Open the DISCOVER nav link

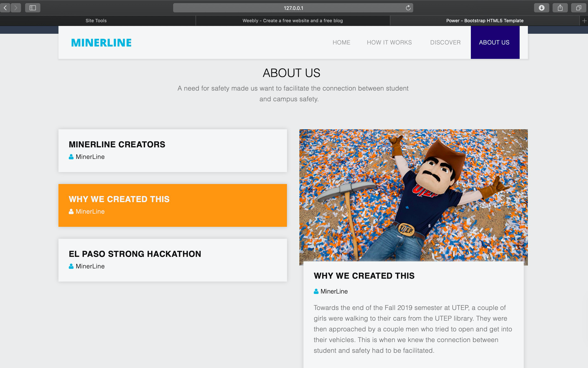(445, 42)
